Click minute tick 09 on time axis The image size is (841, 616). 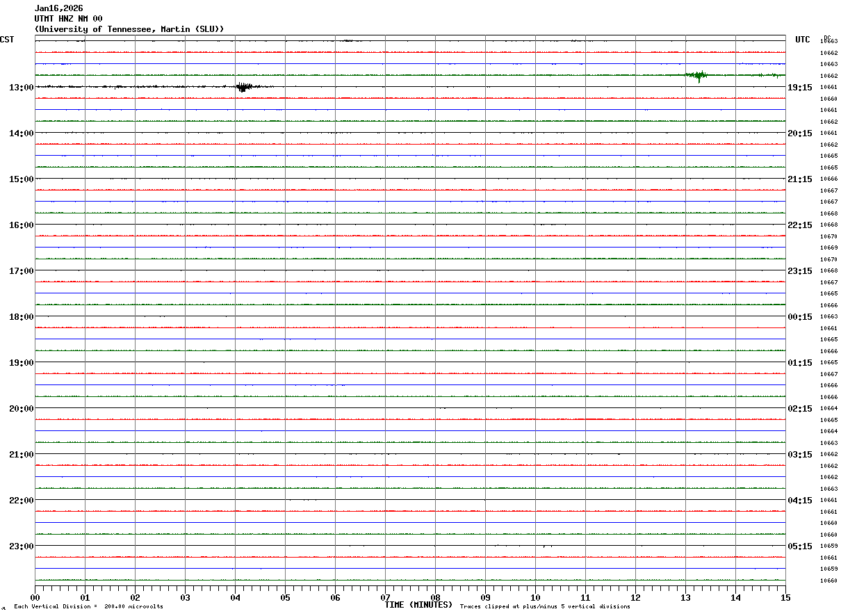pos(485,597)
